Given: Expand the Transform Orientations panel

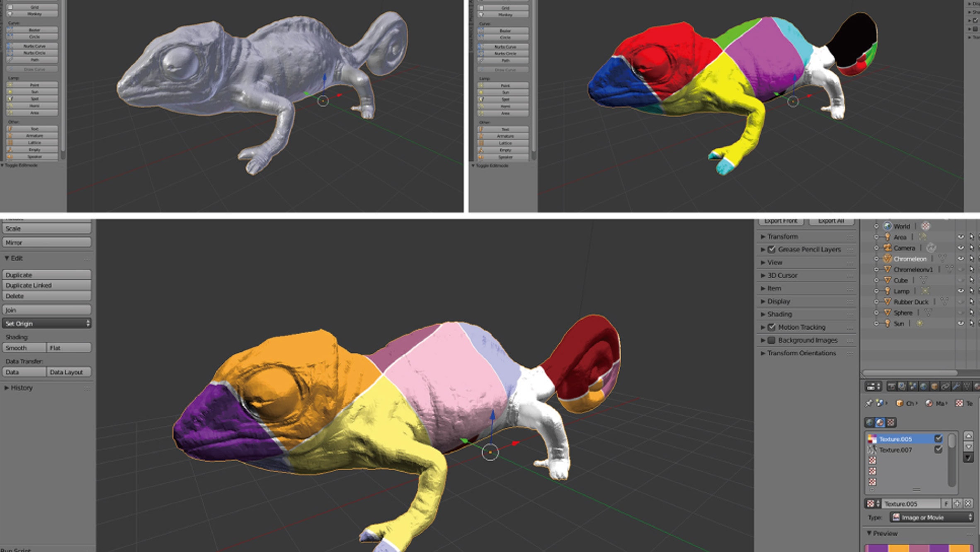Looking at the screenshot, I should (x=800, y=353).
